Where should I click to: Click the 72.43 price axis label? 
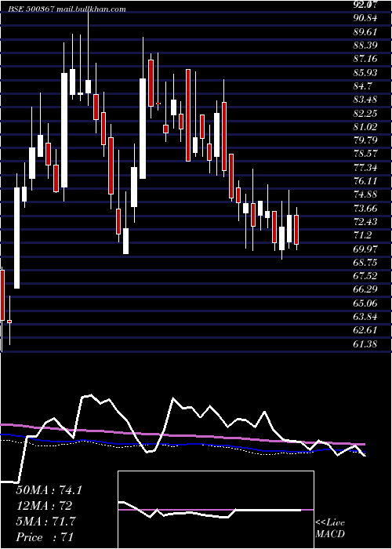pos(365,222)
